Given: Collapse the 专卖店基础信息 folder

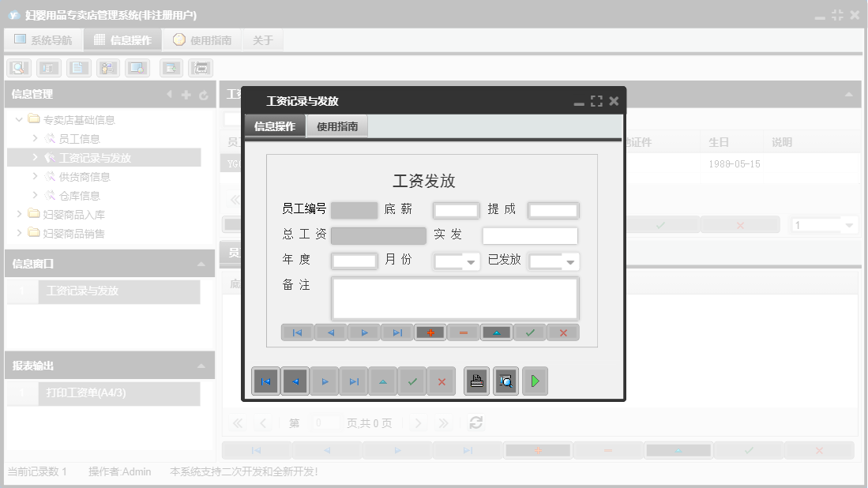Looking at the screenshot, I should pyautogui.click(x=17, y=119).
